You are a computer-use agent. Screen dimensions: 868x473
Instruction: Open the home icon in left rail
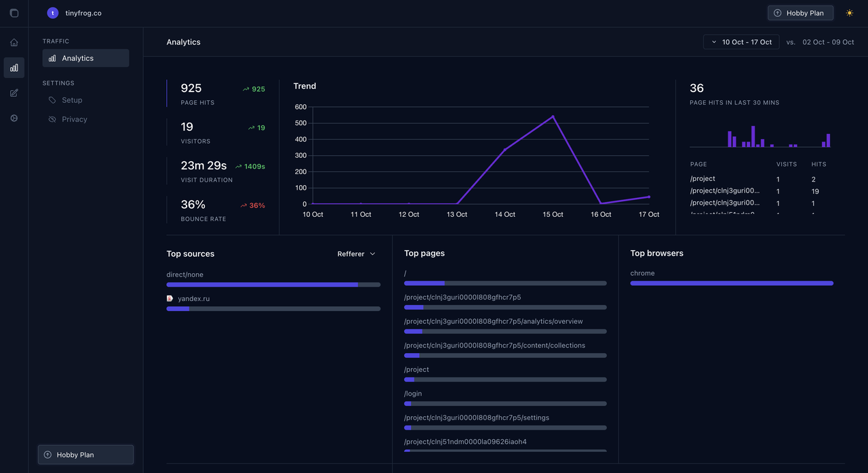click(x=14, y=42)
